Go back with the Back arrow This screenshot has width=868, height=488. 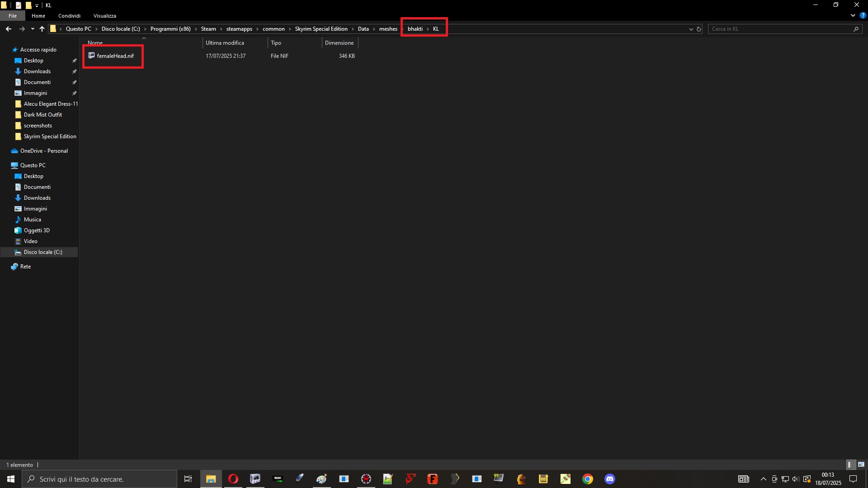9,29
